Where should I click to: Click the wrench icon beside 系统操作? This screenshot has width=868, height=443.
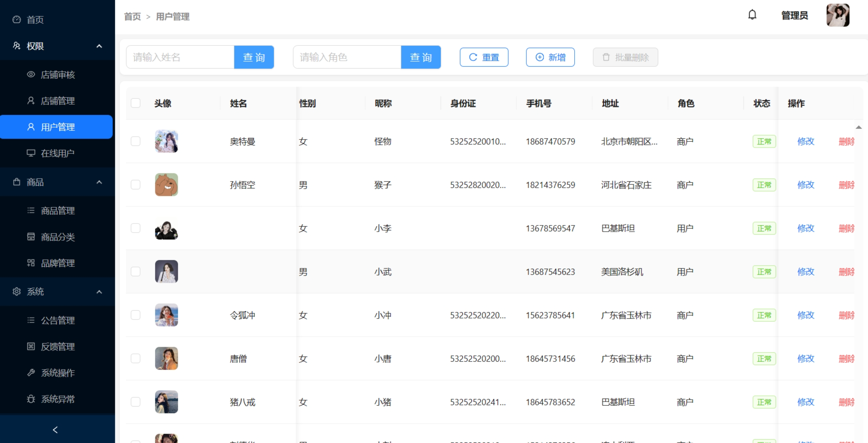(x=31, y=373)
